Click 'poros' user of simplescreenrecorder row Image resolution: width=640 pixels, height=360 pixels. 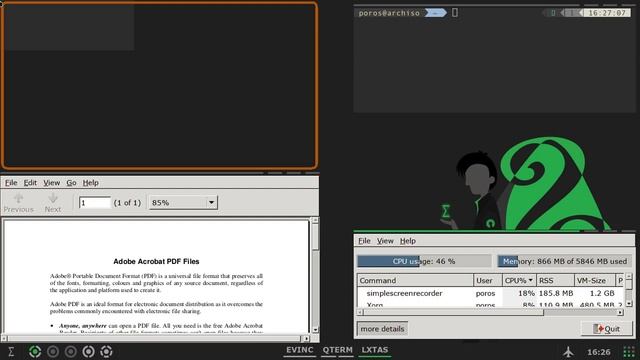(x=485, y=293)
